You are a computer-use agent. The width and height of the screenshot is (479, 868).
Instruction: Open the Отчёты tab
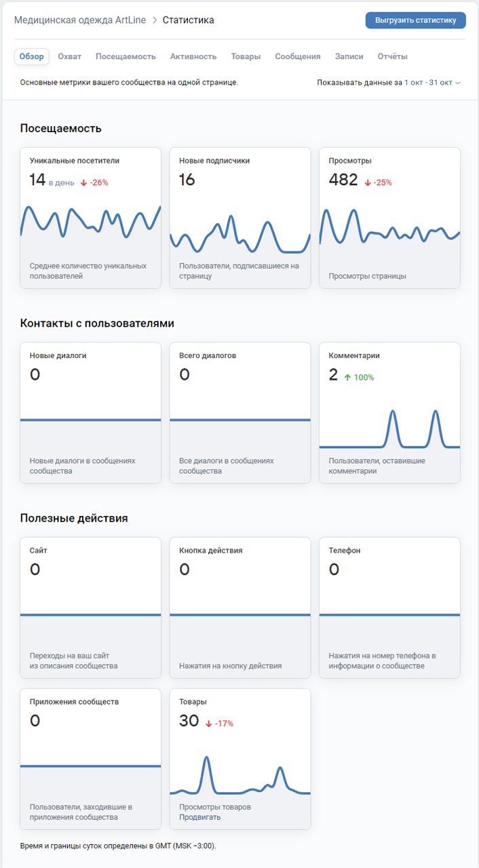click(x=392, y=57)
